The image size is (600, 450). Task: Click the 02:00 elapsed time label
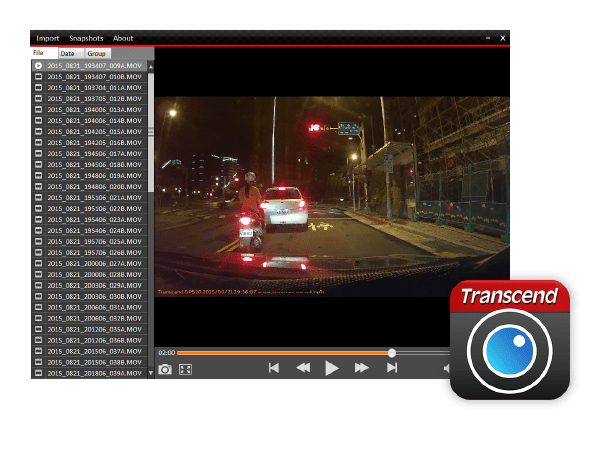166,353
